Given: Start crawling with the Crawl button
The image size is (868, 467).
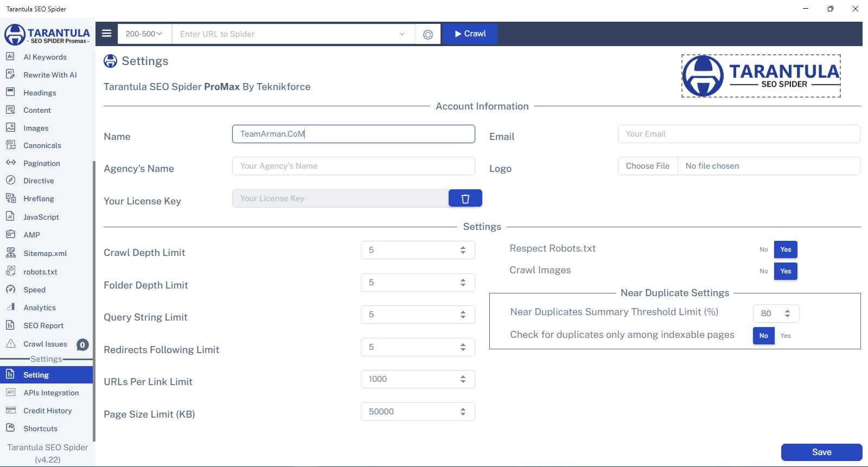Looking at the screenshot, I should 470,34.
